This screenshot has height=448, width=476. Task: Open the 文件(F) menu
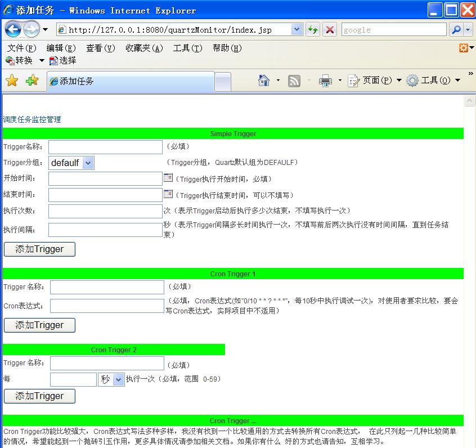[21, 48]
